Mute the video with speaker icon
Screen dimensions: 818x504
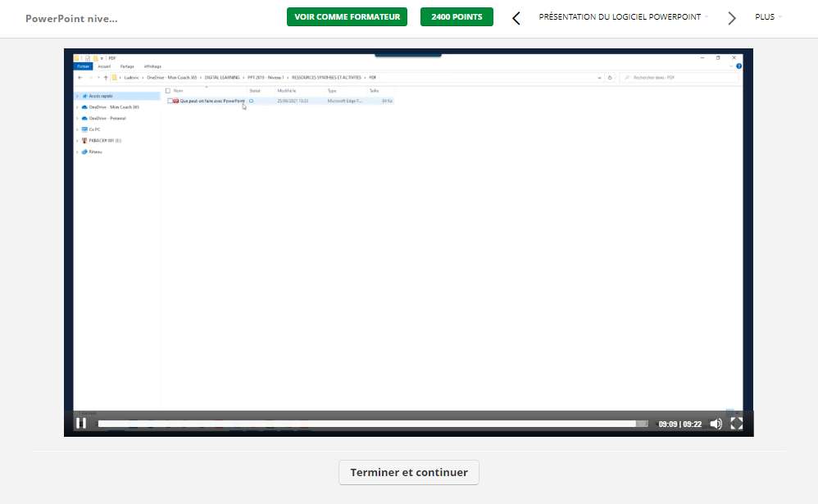click(716, 425)
